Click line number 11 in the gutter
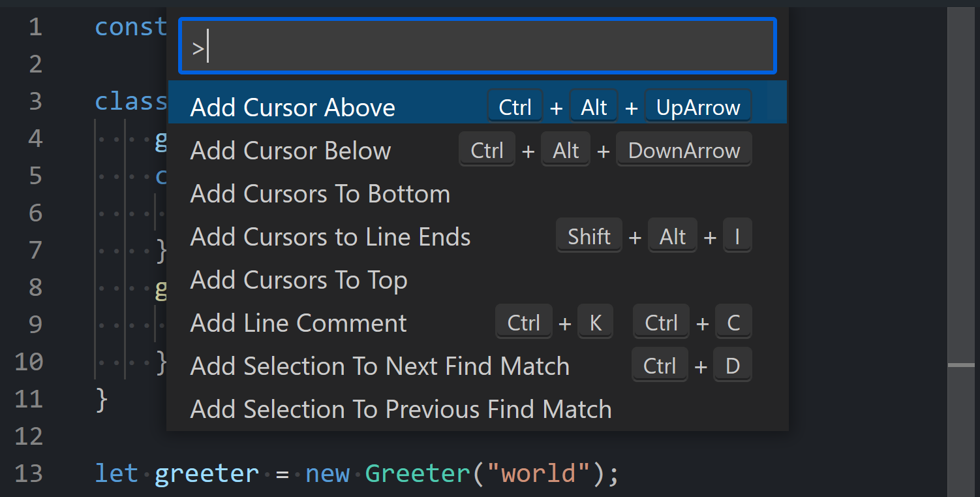 point(29,399)
